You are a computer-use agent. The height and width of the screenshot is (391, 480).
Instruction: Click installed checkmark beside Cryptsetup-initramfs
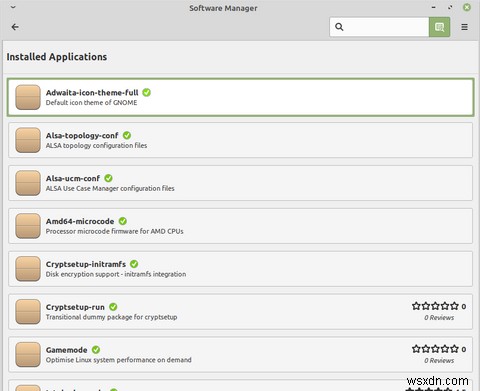[134, 264]
